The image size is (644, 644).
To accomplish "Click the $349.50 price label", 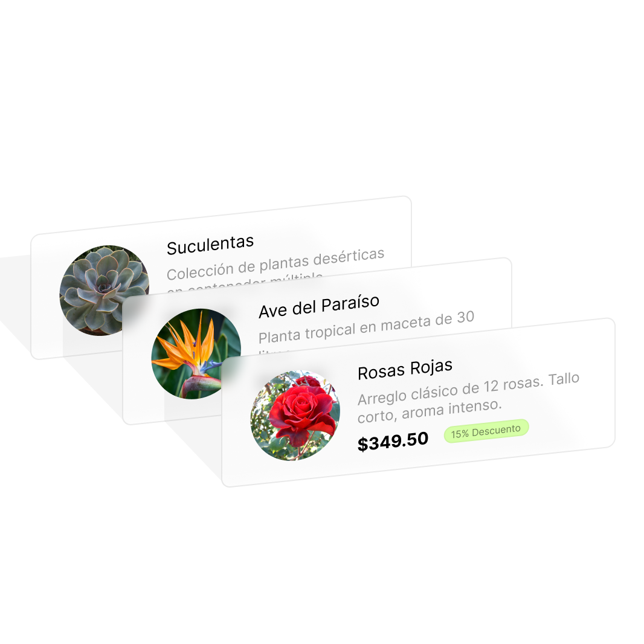I will click(x=393, y=442).
